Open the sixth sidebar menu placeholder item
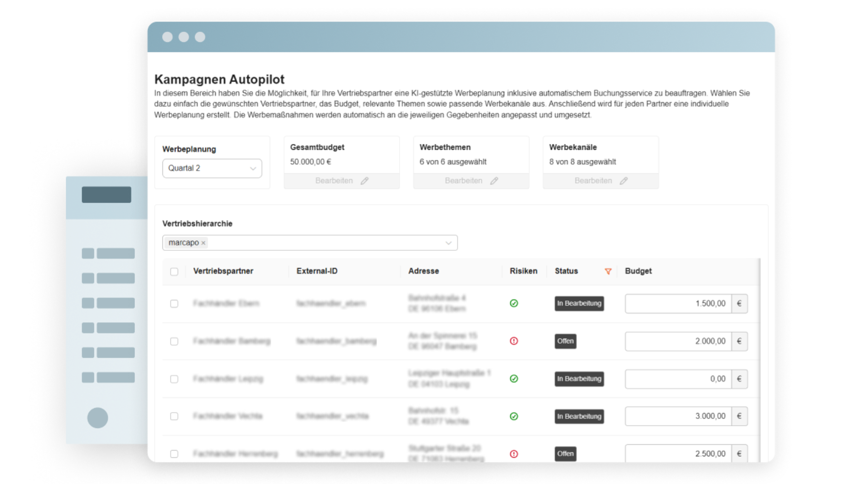The height and width of the screenshot is (484, 868). tap(108, 378)
